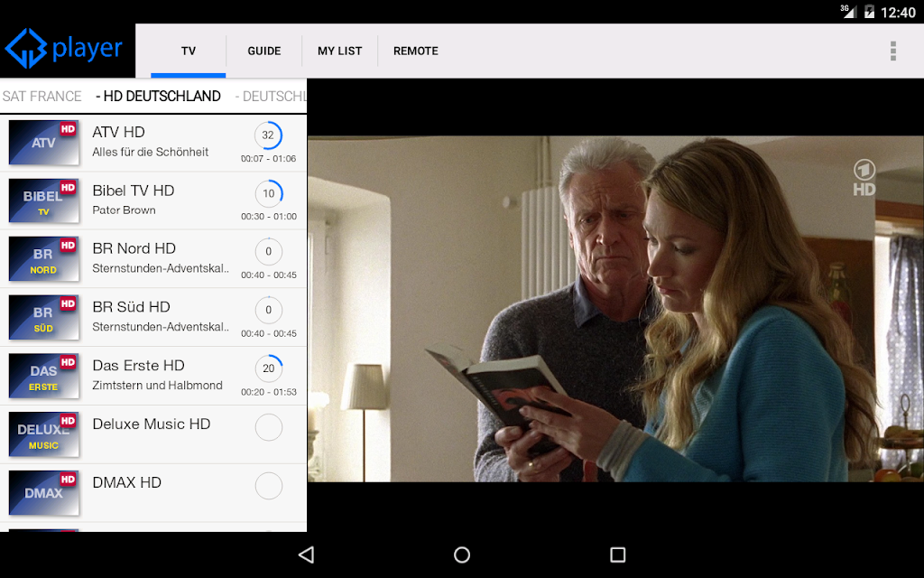Select the Deluxe Music HD channel logo
This screenshot has height=578, width=924.
tap(43, 434)
